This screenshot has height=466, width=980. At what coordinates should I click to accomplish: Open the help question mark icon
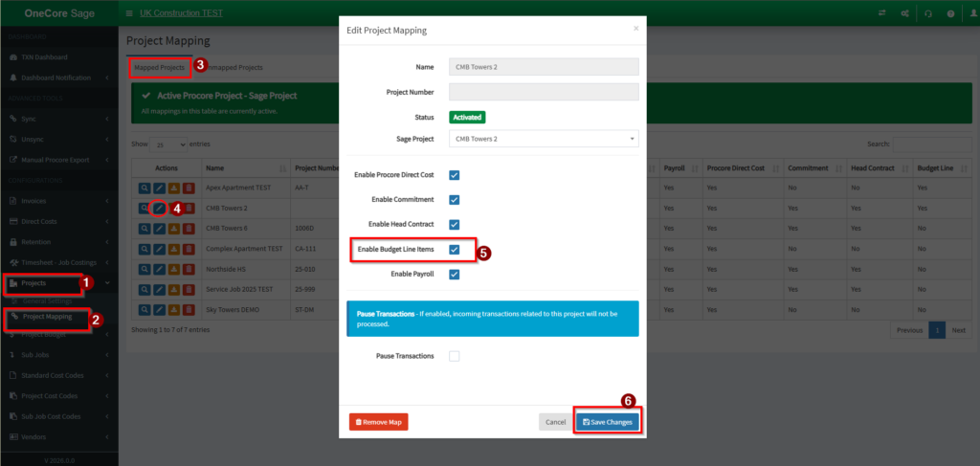click(x=950, y=13)
